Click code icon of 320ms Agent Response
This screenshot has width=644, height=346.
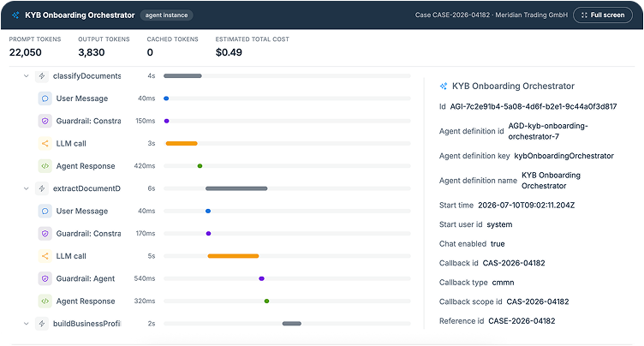pos(45,301)
